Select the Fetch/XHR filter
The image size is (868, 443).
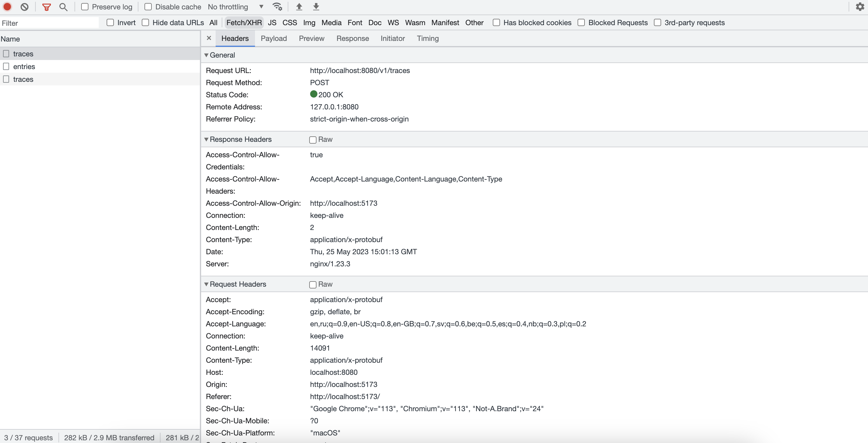pyautogui.click(x=244, y=23)
